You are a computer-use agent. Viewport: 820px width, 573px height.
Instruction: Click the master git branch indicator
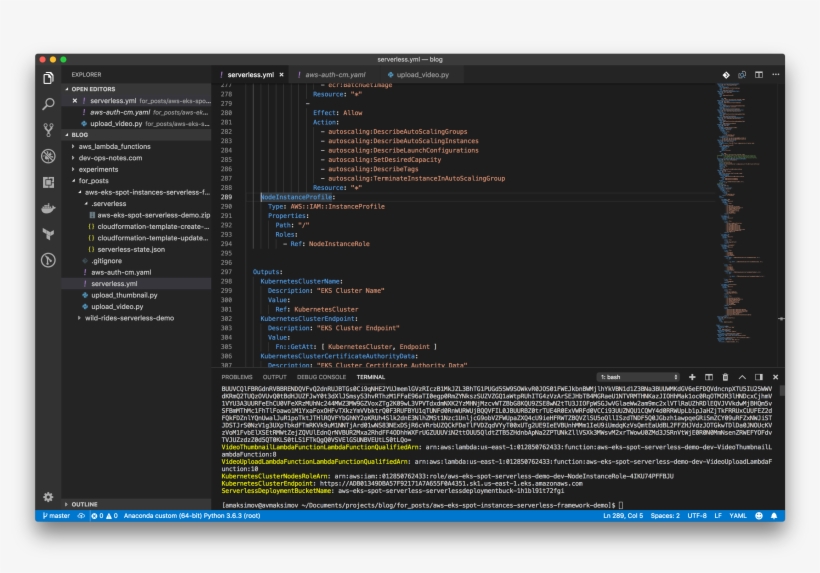click(56, 515)
